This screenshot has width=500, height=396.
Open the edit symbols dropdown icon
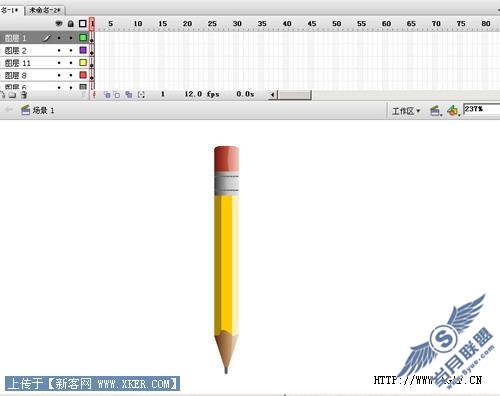pyautogui.click(x=453, y=111)
